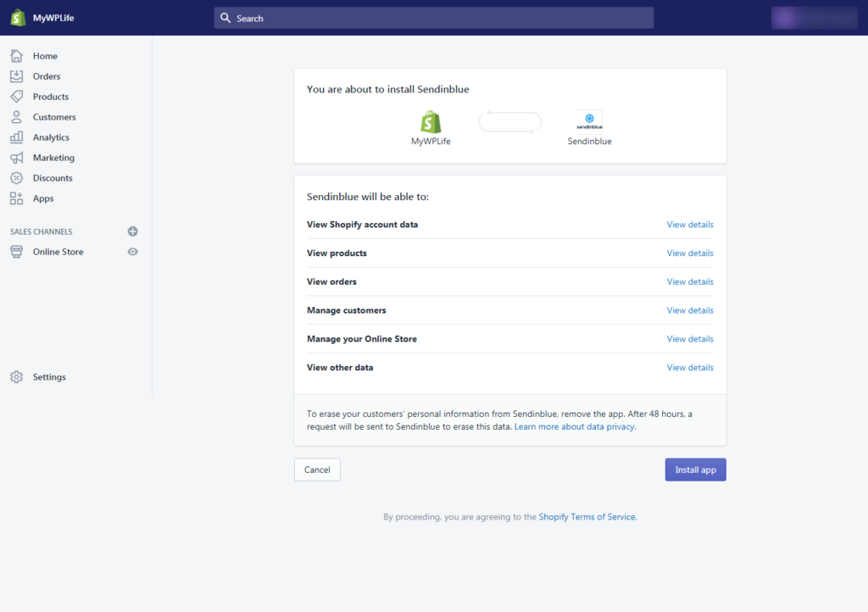Click the search magnifier icon
868x612 pixels.
225,18
